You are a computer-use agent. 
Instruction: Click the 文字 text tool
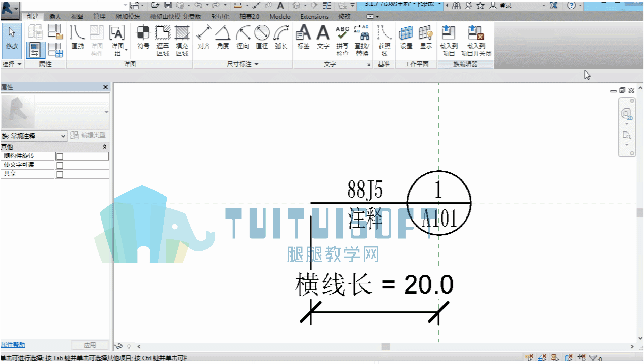[323, 38]
